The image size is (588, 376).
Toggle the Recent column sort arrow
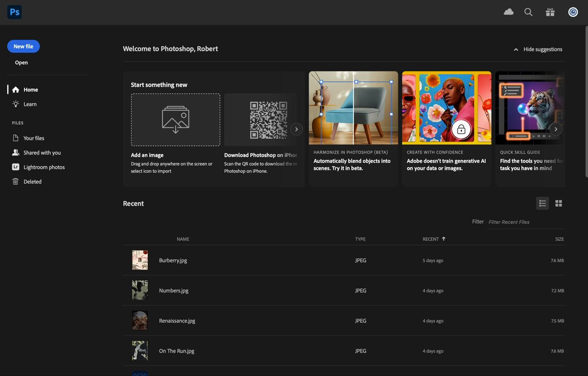pos(444,239)
